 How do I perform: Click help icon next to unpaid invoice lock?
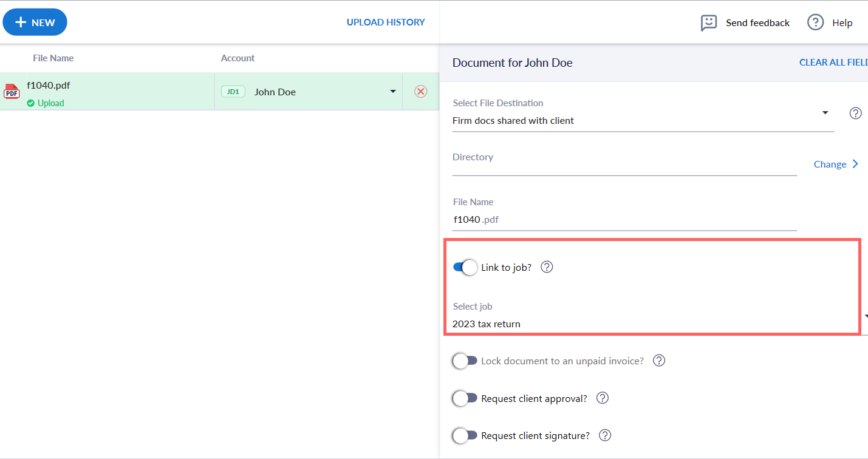pos(658,361)
